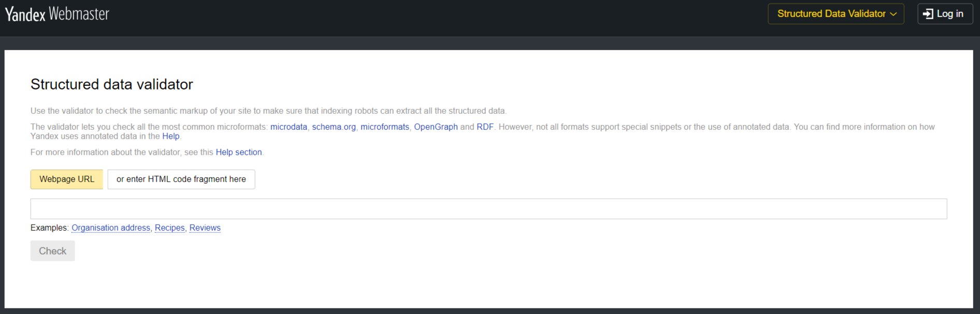Click the Check button
This screenshot has height=314, width=980.
(53, 251)
